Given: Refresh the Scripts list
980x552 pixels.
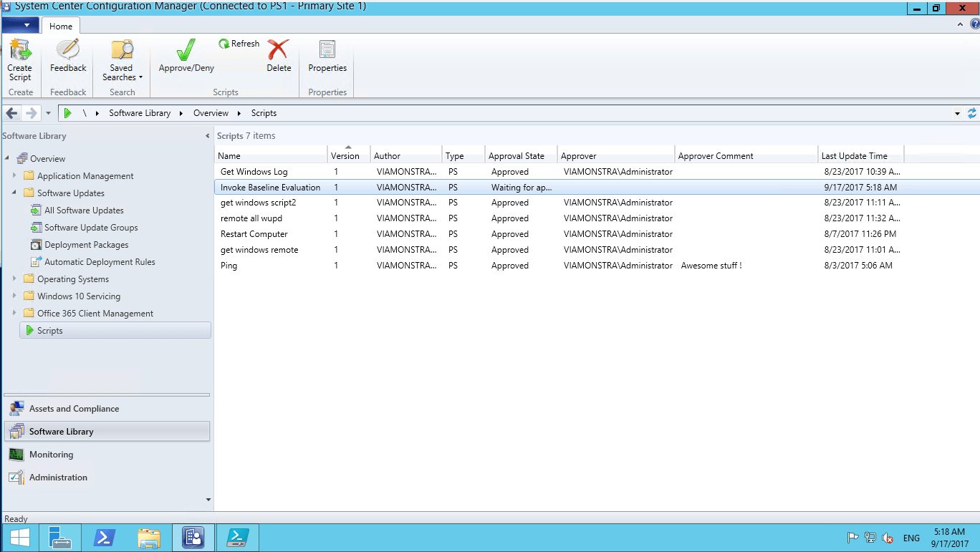Looking at the screenshot, I should (239, 44).
